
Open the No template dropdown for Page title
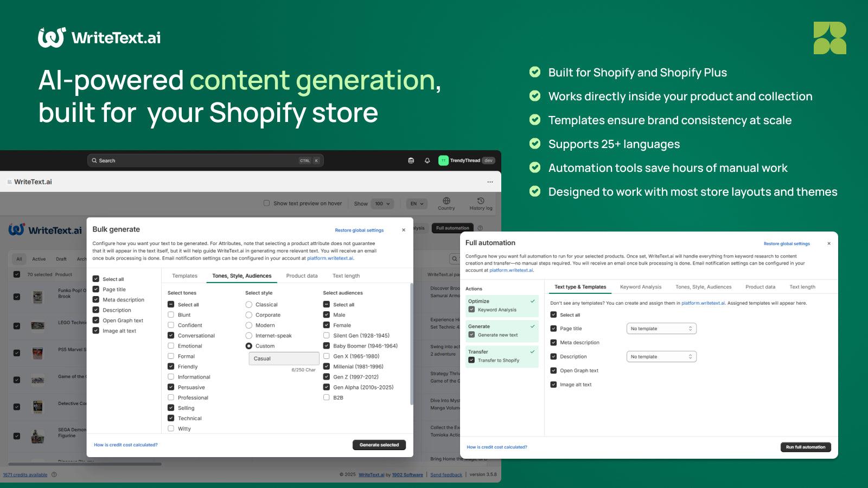pos(661,328)
